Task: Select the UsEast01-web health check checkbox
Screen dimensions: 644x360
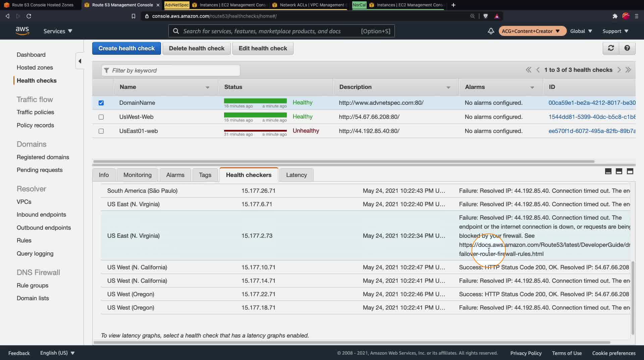Action: coord(101,131)
